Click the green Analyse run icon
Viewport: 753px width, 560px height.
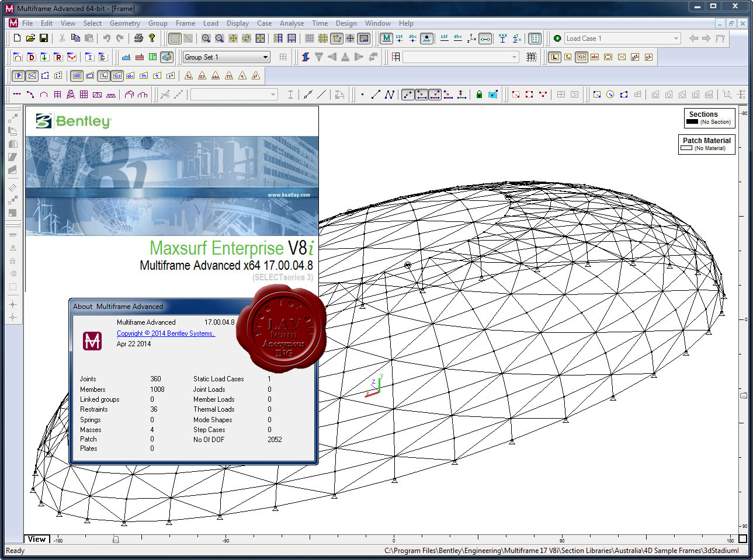557,38
